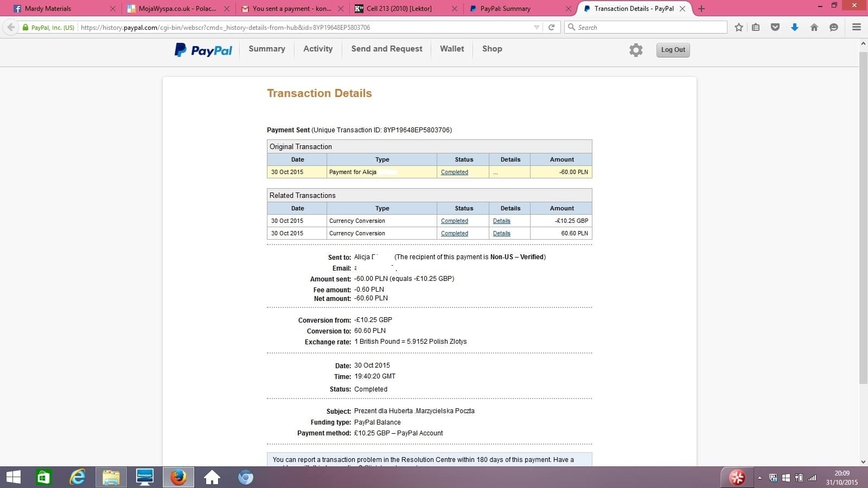
Task: Click the Unique Transaction ID text
Action: click(382, 130)
